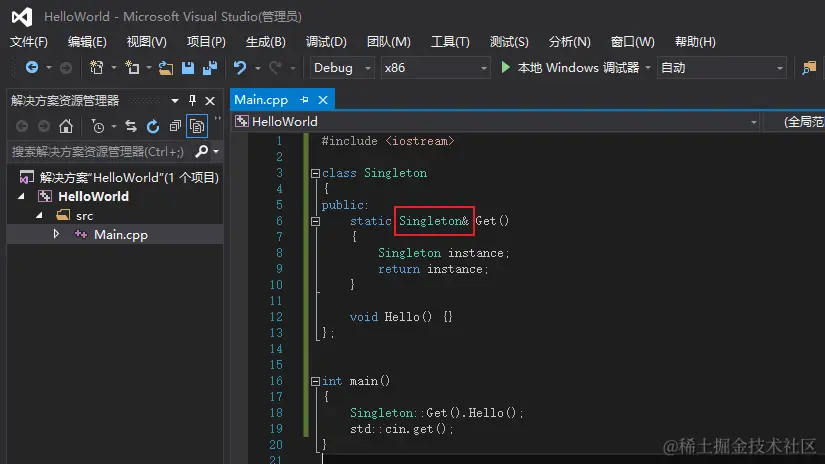The height and width of the screenshot is (464, 825).
Task: Save the file with the floppy icon
Action: (x=188, y=68)
